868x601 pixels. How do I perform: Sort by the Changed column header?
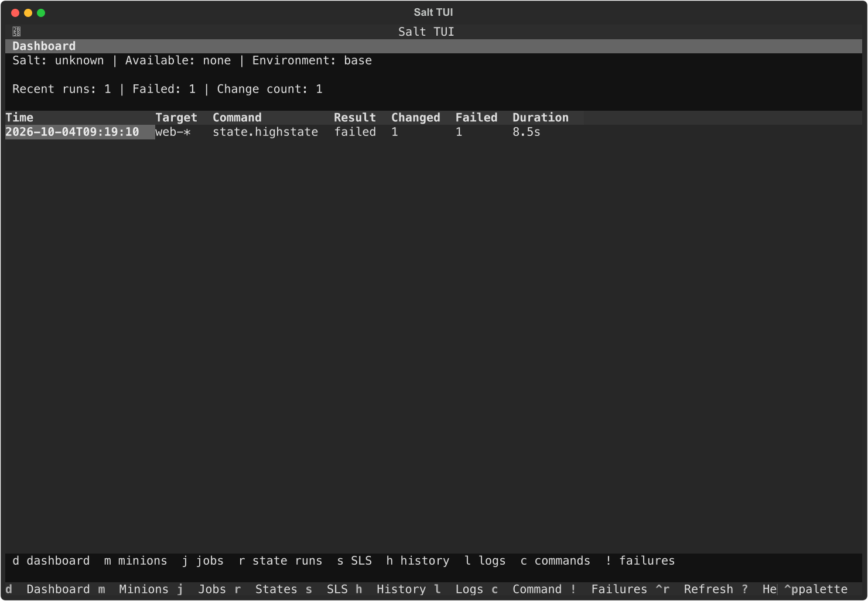click(x=416, y=118)
